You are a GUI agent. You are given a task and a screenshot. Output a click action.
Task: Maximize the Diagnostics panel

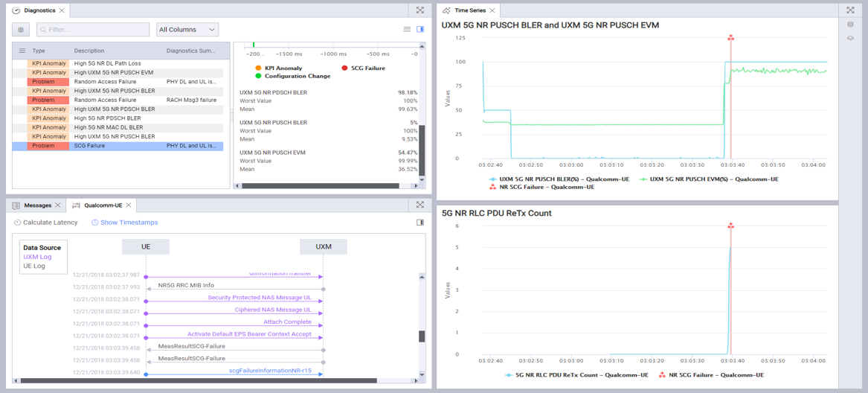point(420,10)
